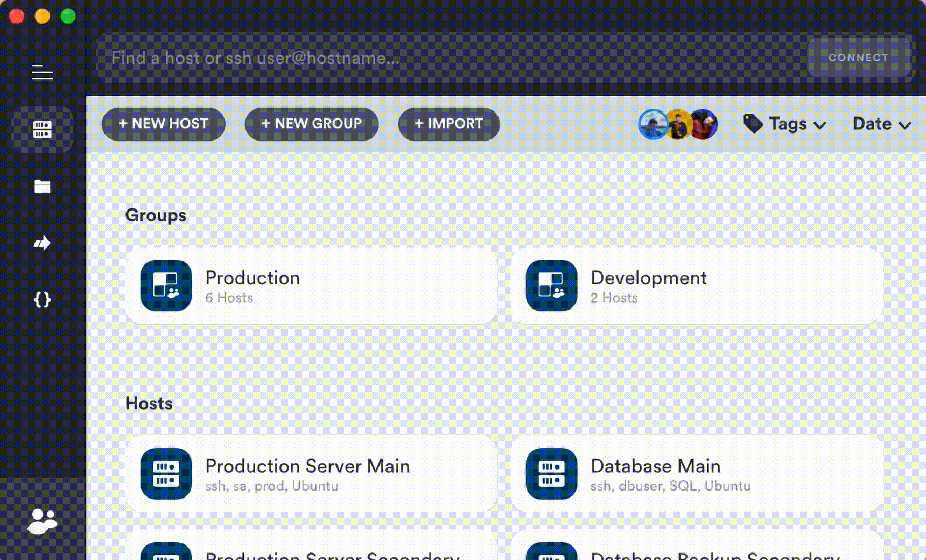This screenshot has width=926, height=560.
Task: Focus the Find a host search field
Action: 452,58
